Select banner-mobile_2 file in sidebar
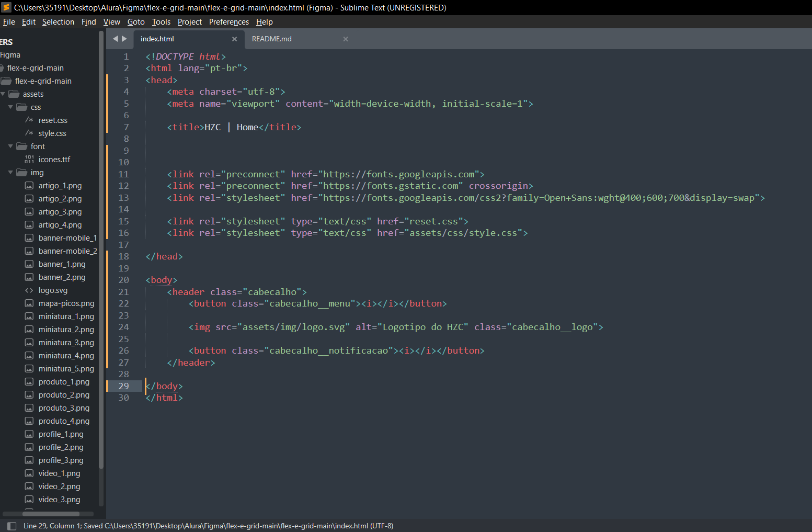This screenshot has height=532, width=812. (67, 251)
